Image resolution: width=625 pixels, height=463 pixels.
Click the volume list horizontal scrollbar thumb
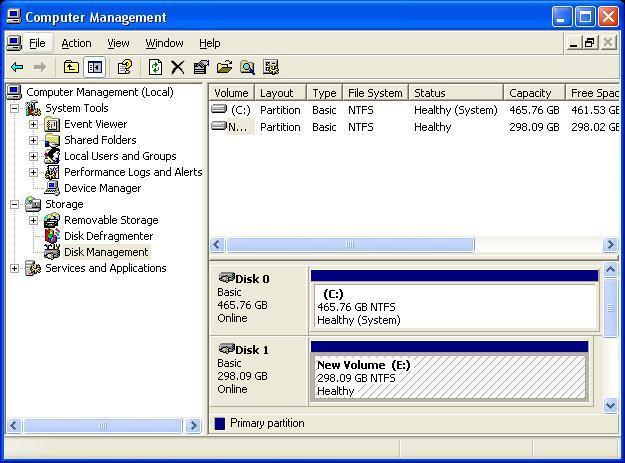[x=350, y=244]
